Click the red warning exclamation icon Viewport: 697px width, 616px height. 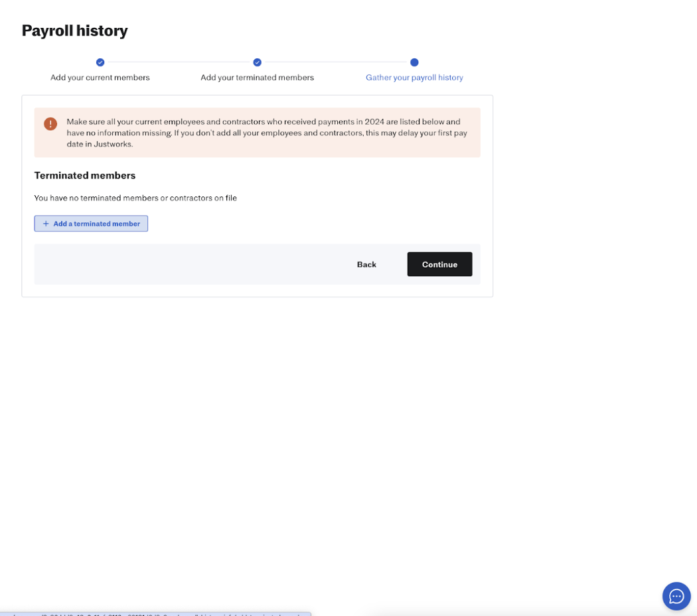tap(50, 124)
